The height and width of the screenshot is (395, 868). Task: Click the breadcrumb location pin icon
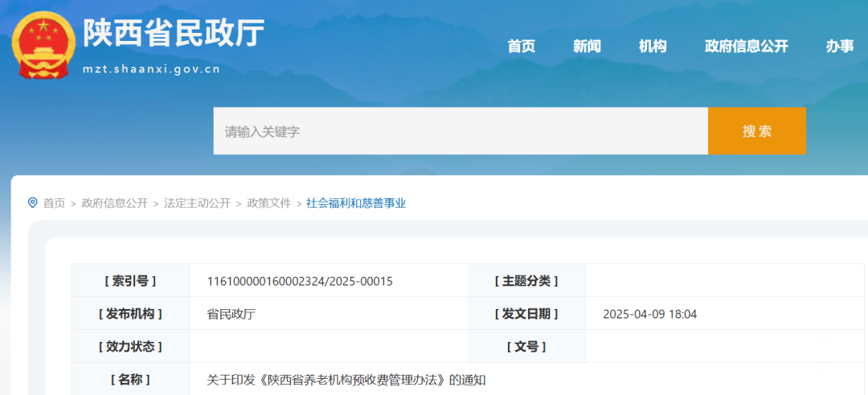tap(33, 203)
